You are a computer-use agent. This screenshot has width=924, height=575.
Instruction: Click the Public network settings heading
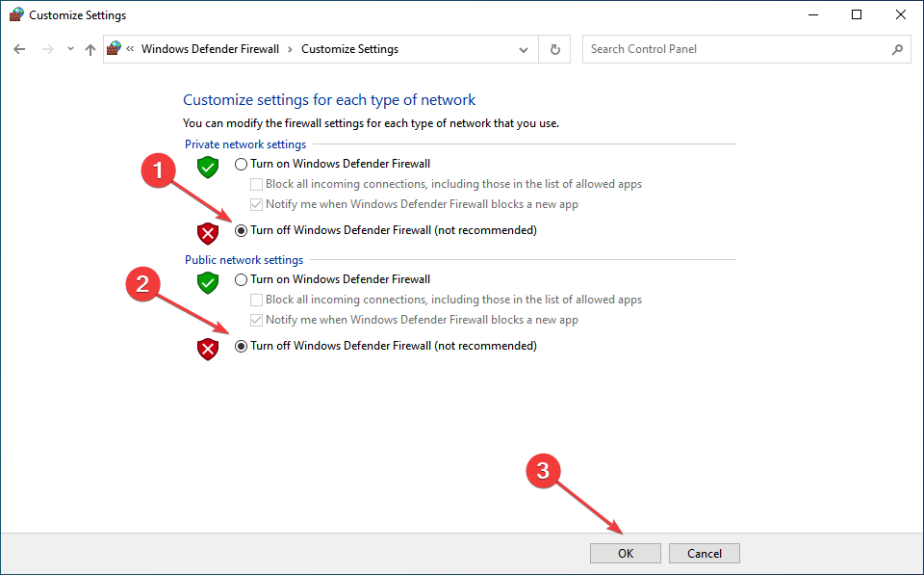click(x=244, y=260)
